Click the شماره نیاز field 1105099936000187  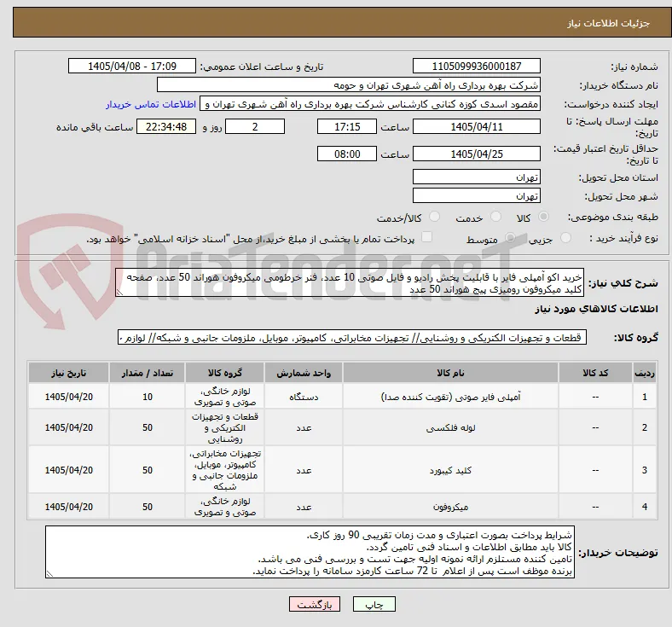tap(477, 66)
